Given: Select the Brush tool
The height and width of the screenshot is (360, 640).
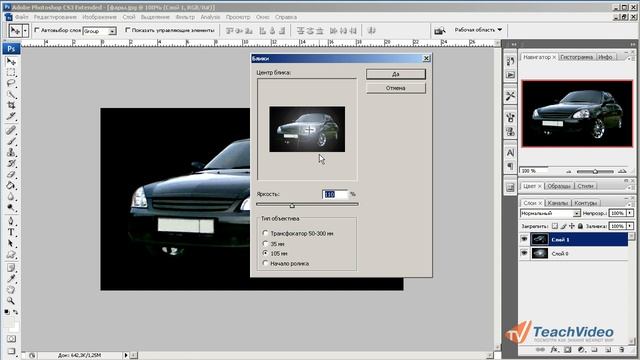Looking at the screenshot, I should click(11, 141).
